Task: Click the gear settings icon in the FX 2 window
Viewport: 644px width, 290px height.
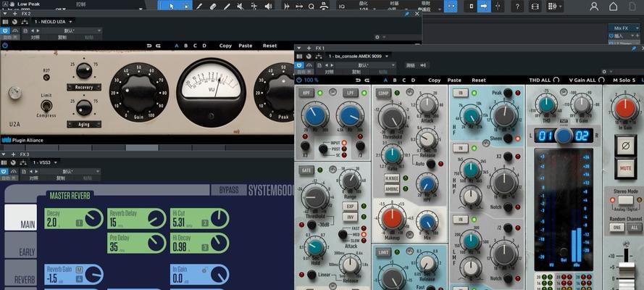Action: click(377, 37)
